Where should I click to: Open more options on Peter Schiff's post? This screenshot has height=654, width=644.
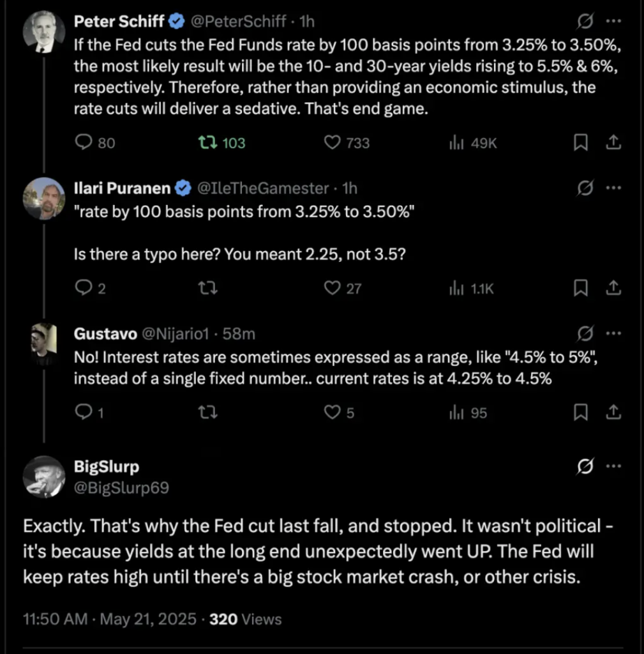tap(613, 21)
